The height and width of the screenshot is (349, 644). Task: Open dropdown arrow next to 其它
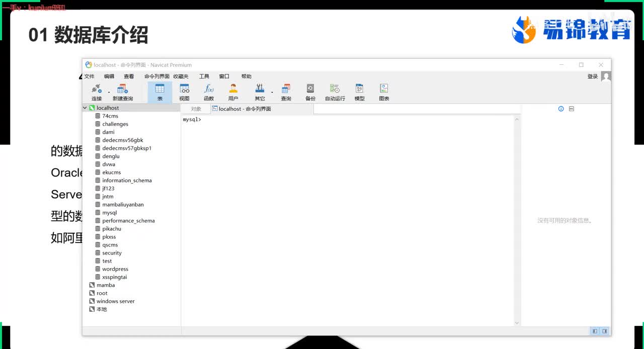point(272,93)
